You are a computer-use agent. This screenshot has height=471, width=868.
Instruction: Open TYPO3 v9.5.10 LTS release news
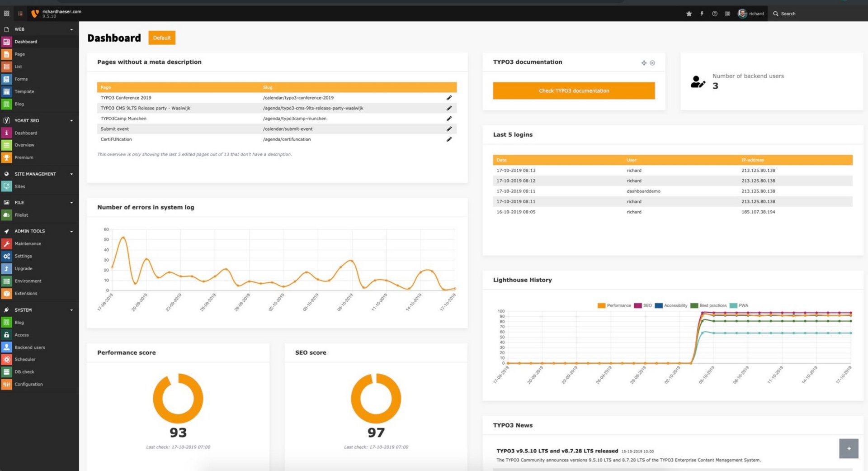point(557,451)
